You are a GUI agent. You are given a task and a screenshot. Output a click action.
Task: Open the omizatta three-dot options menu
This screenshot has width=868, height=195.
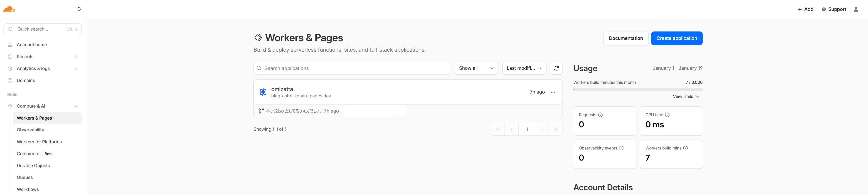553,92
